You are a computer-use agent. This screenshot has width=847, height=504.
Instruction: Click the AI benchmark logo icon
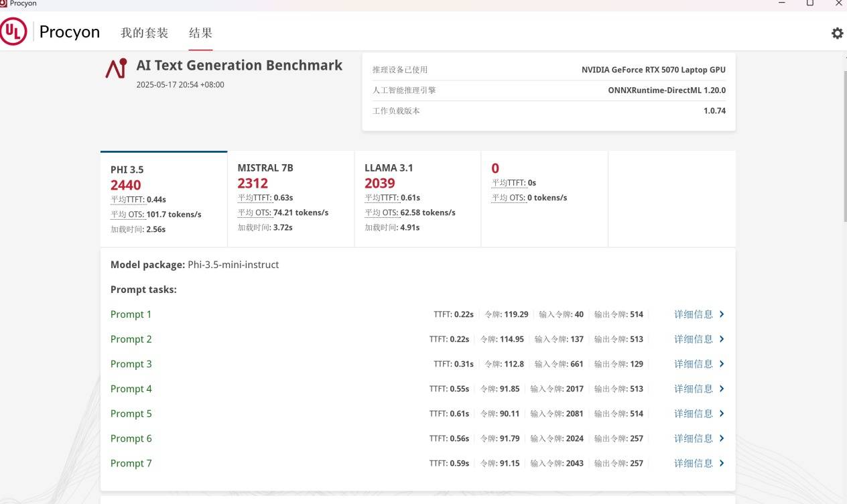pyautogui.click(x=116, y=68)
